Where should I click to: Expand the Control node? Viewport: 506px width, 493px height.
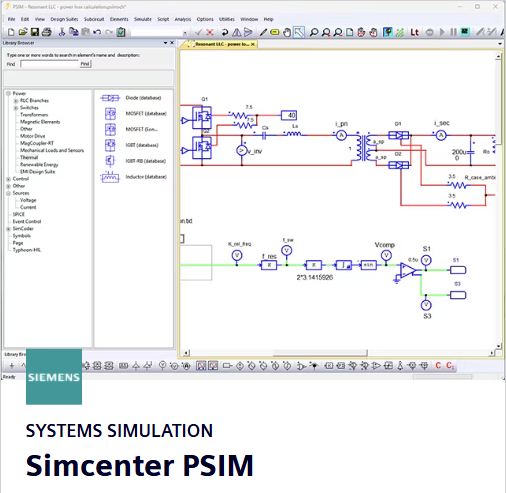(9, 179)
